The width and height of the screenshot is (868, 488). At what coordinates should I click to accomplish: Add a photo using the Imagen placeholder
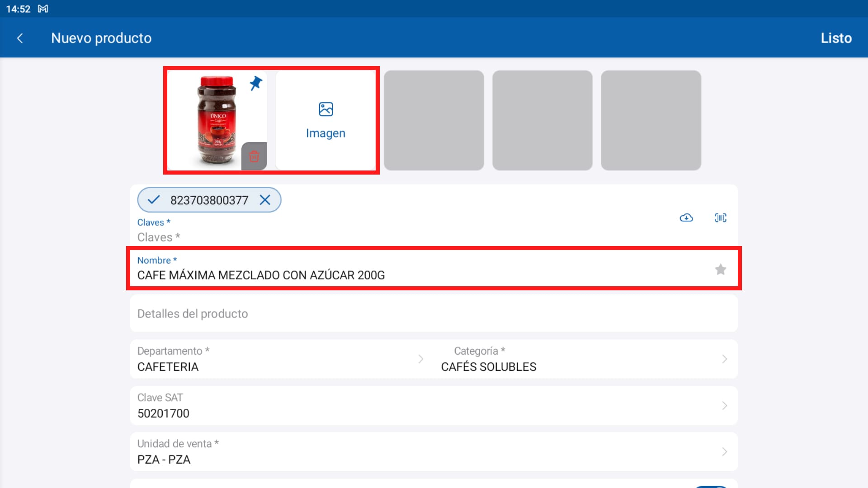pos(325,119)
